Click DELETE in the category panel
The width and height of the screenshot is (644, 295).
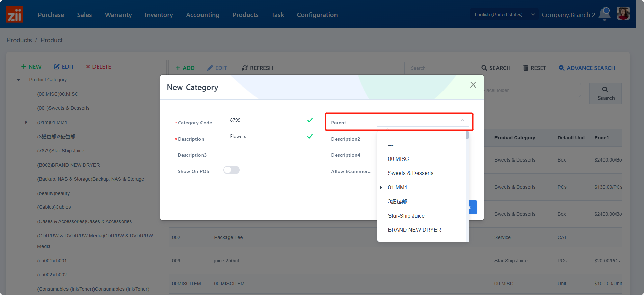[x=98, y=67]
